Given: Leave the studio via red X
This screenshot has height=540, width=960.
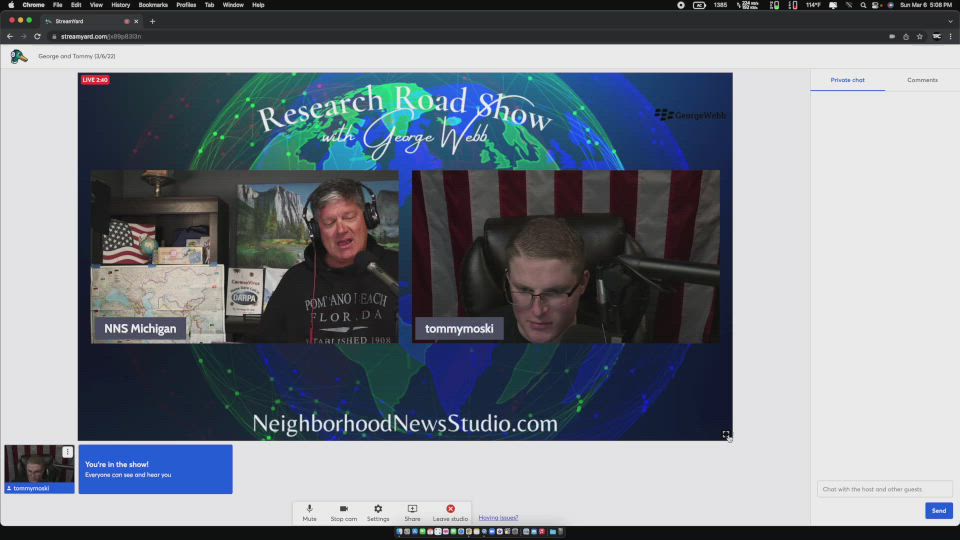Looking at the screenshot, I should pyautogui.click(x=450, y=512).
